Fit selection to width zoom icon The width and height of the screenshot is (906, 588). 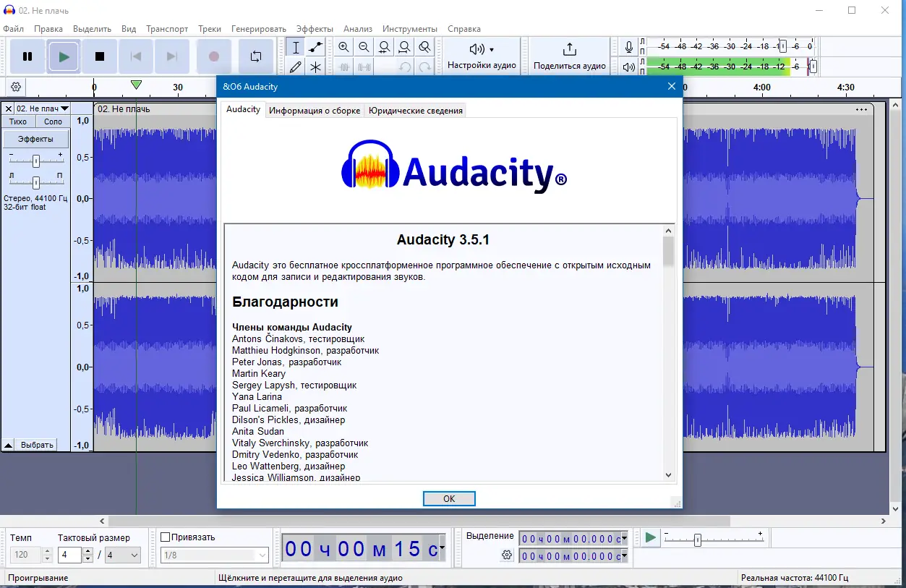pos(385,47)
